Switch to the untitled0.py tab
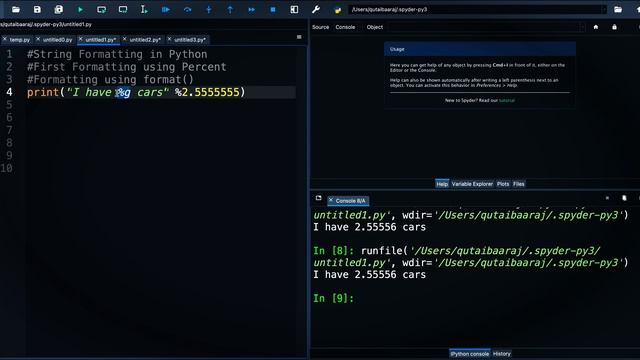640x360 pixels. pos(58,40)
